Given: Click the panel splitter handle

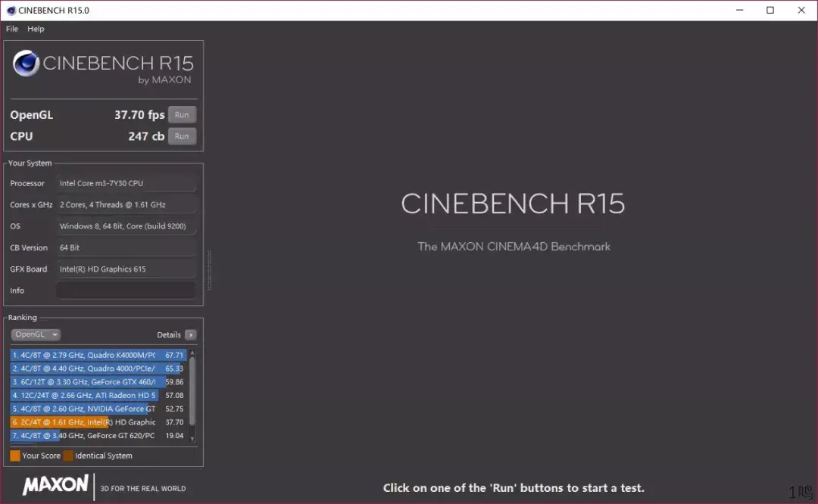Looking at the screenshot, I should point(209,270).
